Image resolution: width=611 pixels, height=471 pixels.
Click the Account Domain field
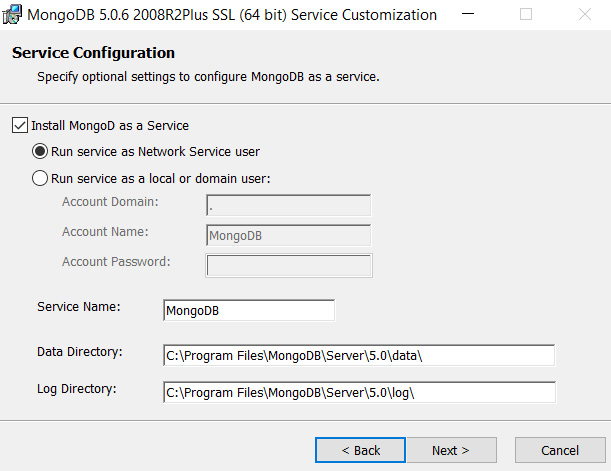coord(288,205)
